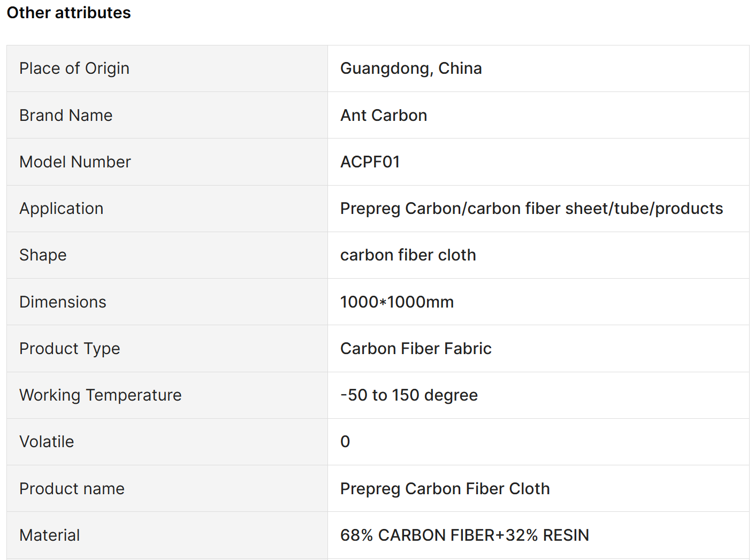
Task: Select the Application label cell
Action: (167, 209)
